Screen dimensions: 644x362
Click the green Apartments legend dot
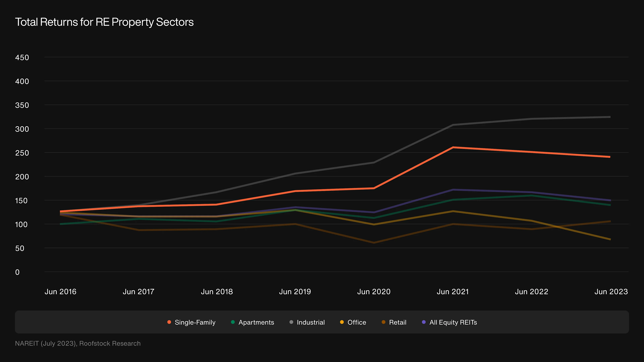coord(233,322)
